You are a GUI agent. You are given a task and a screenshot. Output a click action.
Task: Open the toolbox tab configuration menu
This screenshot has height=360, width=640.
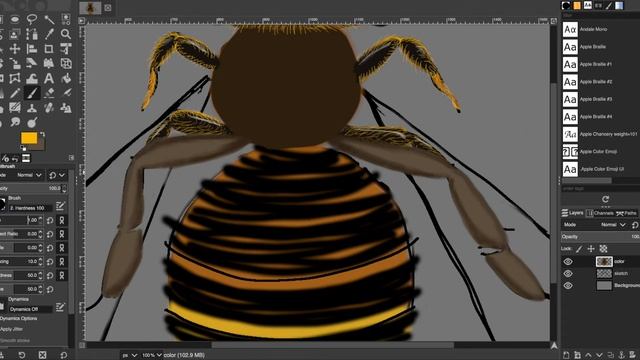pos(71,158)
